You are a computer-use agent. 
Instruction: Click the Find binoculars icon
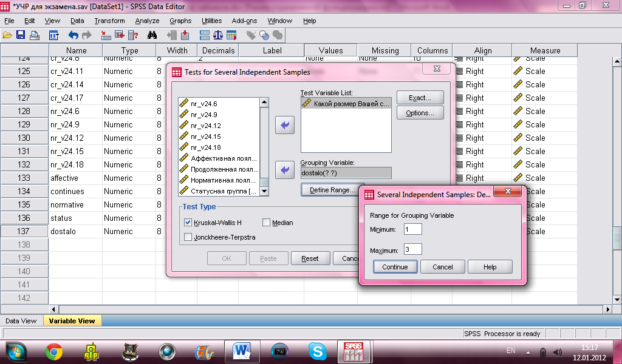tap(152, 35)
